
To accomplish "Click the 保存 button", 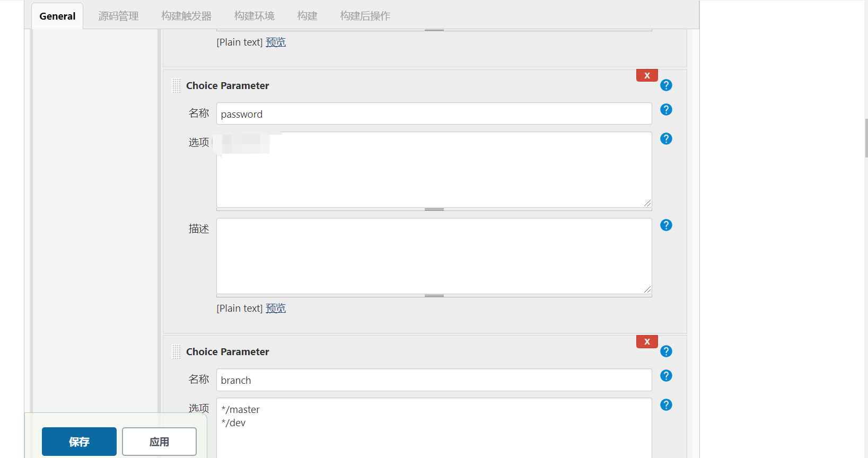I will [x=79, y=442].
